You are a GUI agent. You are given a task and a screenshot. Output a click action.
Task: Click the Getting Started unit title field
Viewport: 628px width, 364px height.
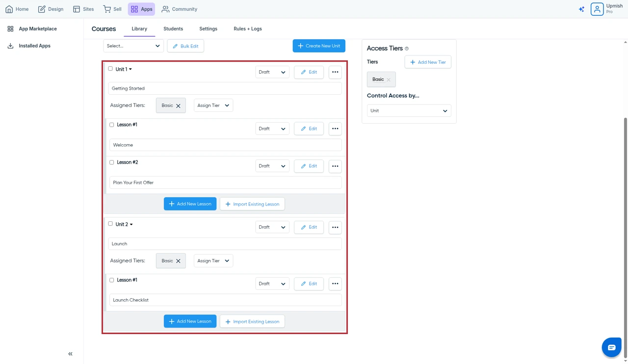click(x=225, y=88)
